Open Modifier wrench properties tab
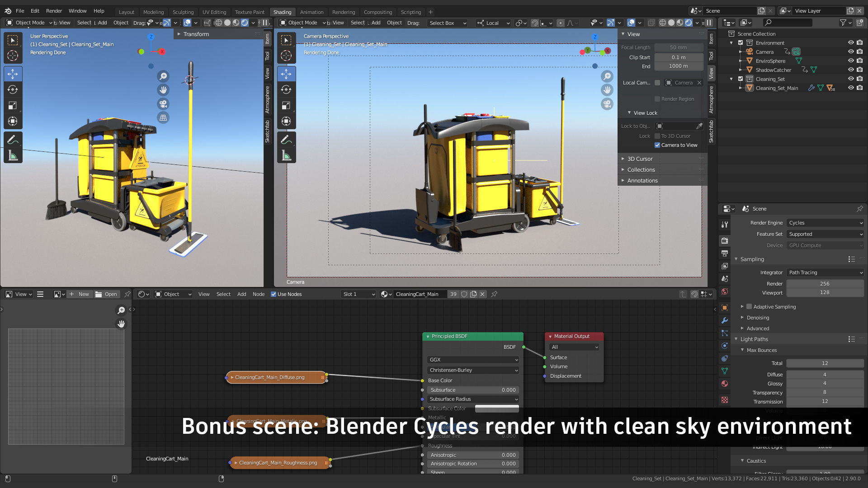The image size is (868, 488). coord(725,320)
